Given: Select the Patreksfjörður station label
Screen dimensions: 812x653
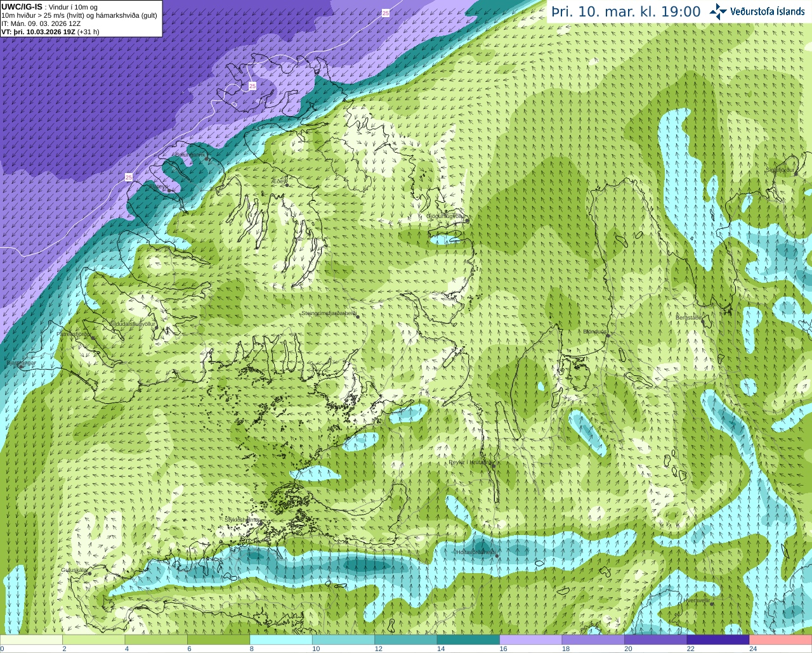Looking at the screenshot, I should pos(75,333).
